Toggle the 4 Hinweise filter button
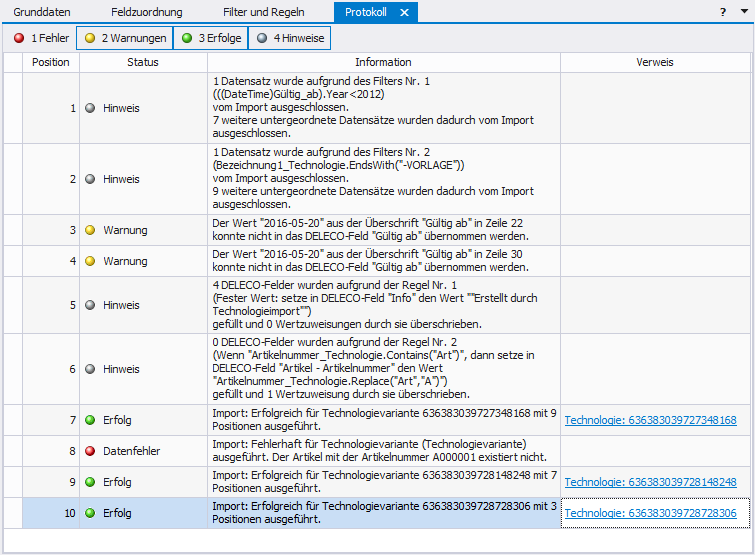The width and height of the screenshot is (755, 555). 289,39
